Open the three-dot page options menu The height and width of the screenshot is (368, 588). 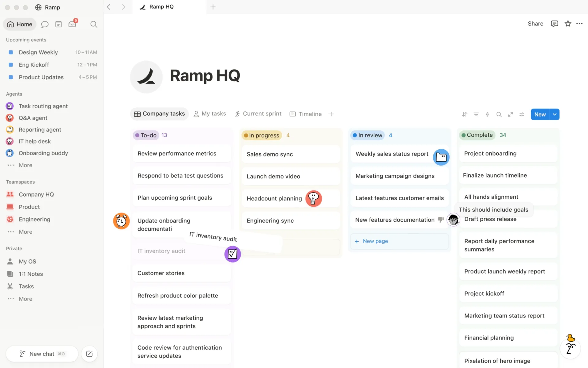[579, 24]
